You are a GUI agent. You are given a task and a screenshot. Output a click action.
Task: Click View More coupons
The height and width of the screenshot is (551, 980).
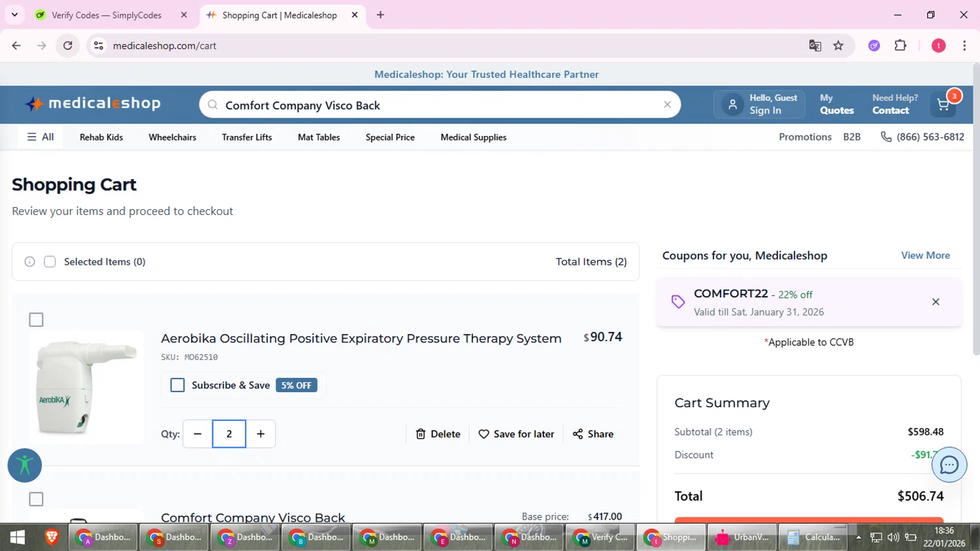pyautogui.click(x=925, y=256)
